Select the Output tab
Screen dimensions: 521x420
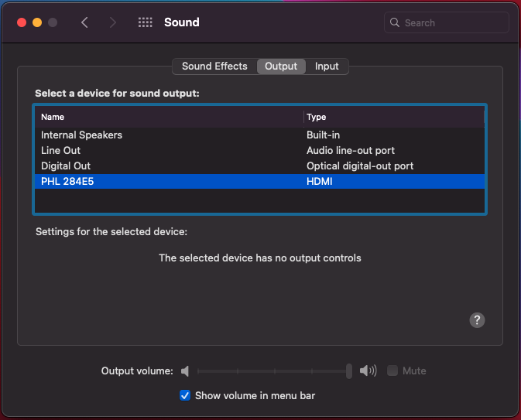coord(280,67)
